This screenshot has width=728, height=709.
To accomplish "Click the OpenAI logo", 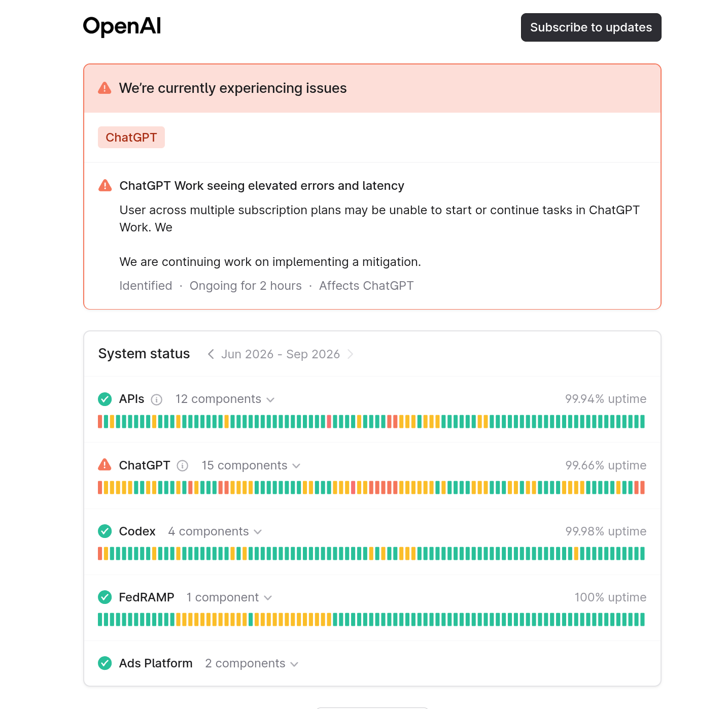I will 122,26.
